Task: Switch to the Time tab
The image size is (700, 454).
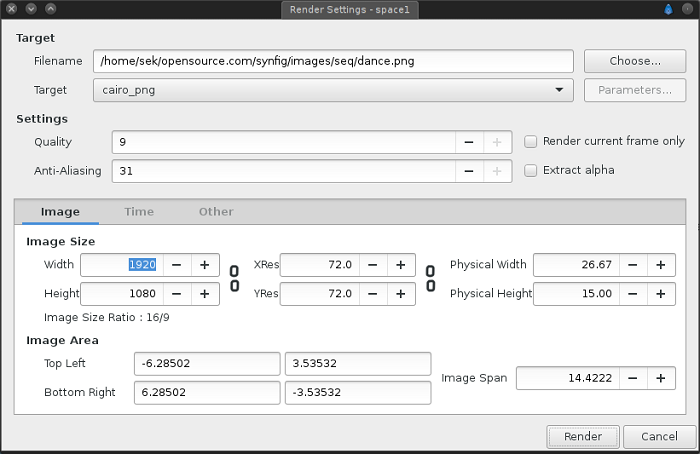Action: point(139,212)
